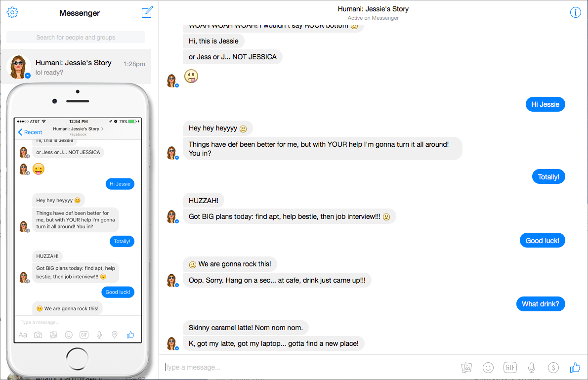
Task: Tap the phone's emoji icon
Action: point(69,335)
